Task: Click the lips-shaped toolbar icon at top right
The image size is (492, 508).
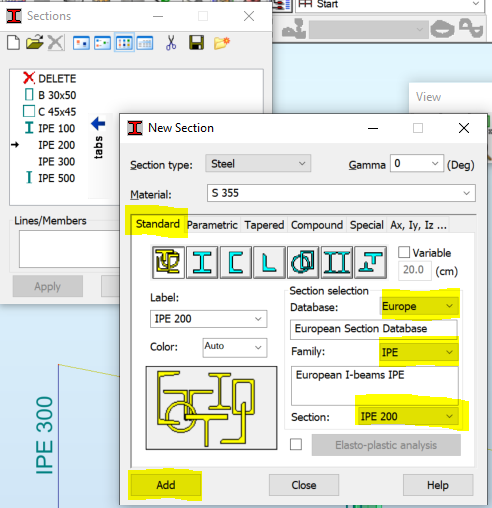Action: coord(442,29)
